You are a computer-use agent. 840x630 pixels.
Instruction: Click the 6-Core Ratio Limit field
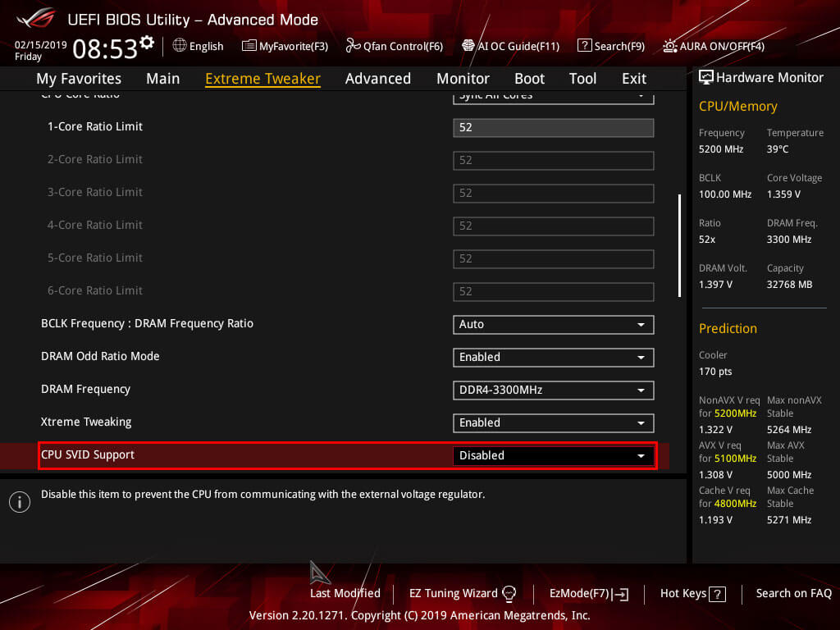tap(554, 292)
